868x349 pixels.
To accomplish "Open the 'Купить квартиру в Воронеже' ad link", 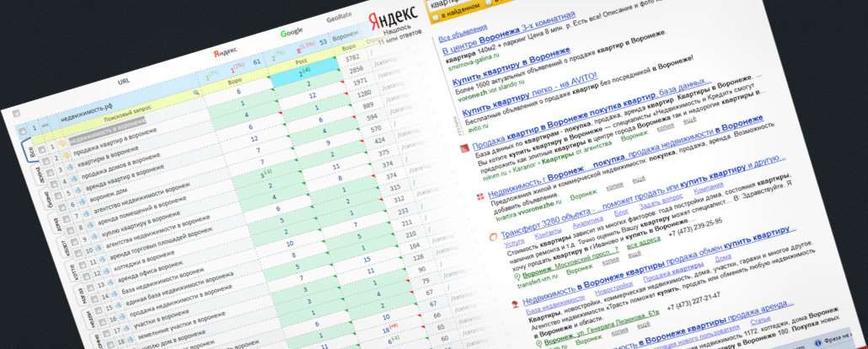I will [512, 66].
